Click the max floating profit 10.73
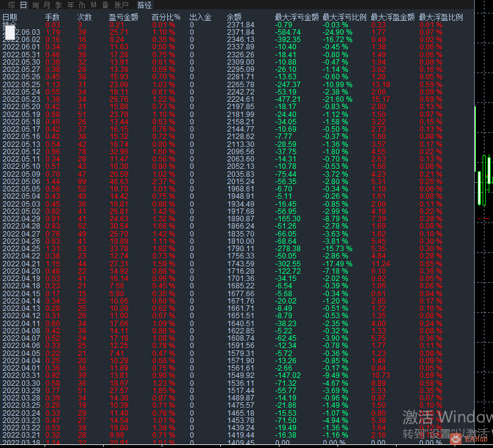 click(381, 375)
